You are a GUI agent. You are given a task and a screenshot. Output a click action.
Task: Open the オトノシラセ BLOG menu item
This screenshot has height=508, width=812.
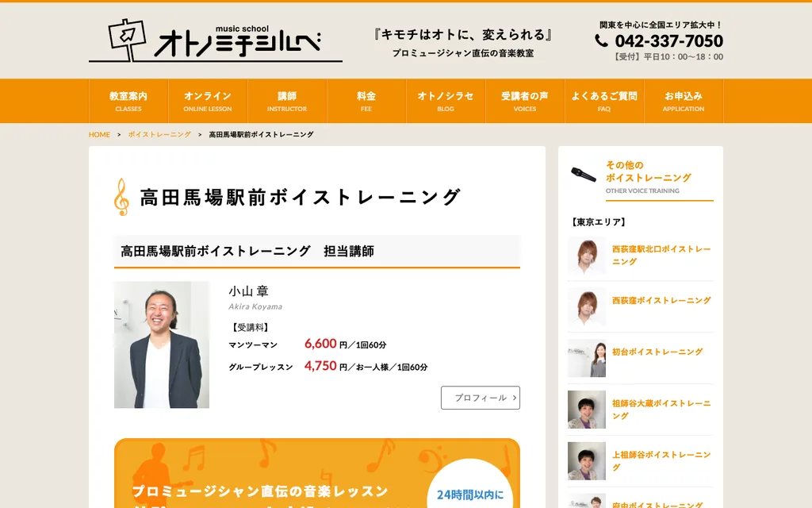pyautogui.click(x=446, y=101)
